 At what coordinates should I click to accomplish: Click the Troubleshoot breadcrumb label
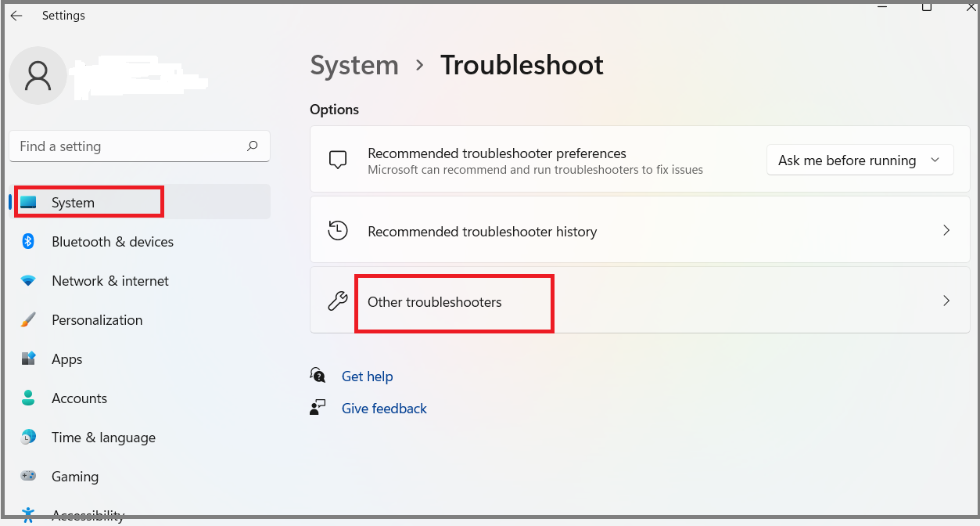tap(521, 66)
